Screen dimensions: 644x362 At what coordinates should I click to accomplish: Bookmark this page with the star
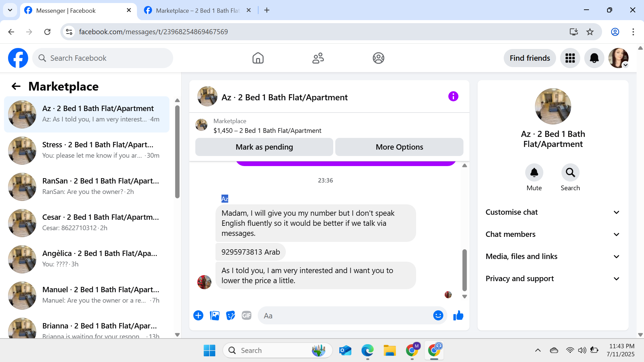[x=590, y=32]
